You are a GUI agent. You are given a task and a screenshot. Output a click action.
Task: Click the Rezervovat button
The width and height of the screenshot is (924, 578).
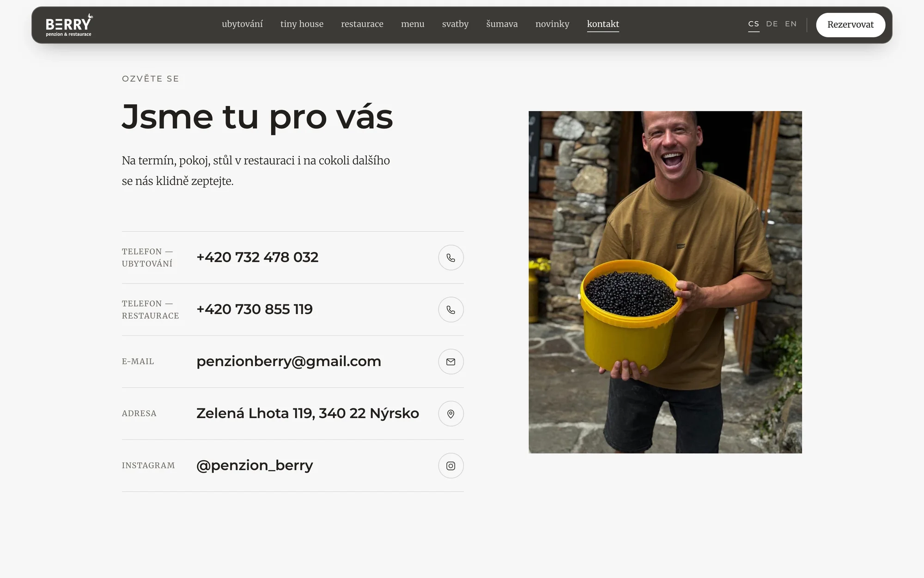(851, 25)
